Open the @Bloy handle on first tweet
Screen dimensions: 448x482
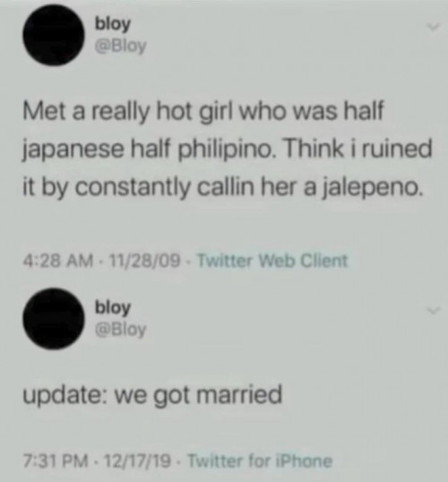tap(121, 46)
